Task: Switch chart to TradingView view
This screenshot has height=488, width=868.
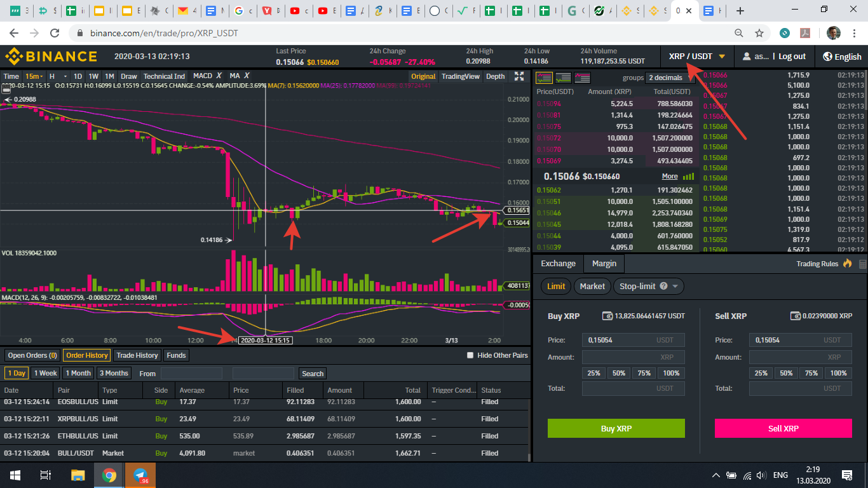Action: point(461,76)
